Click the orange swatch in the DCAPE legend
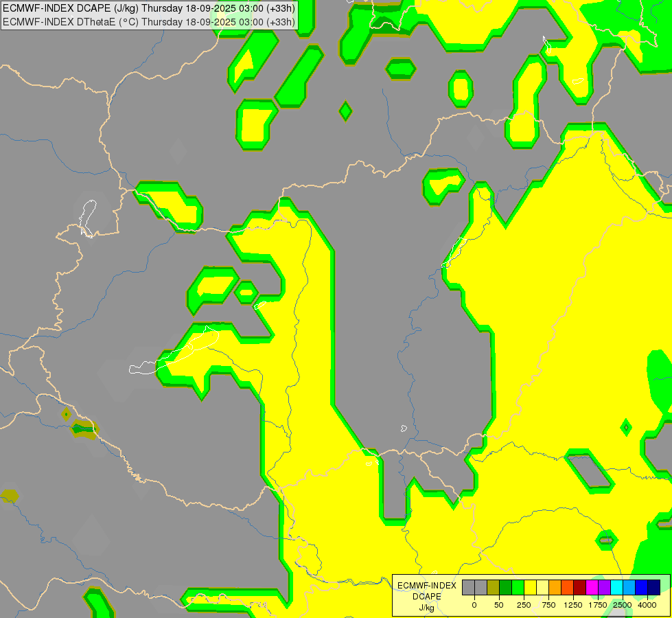This screenshot has width=672, height=618. pyautogui.click(x=555, y=587)
